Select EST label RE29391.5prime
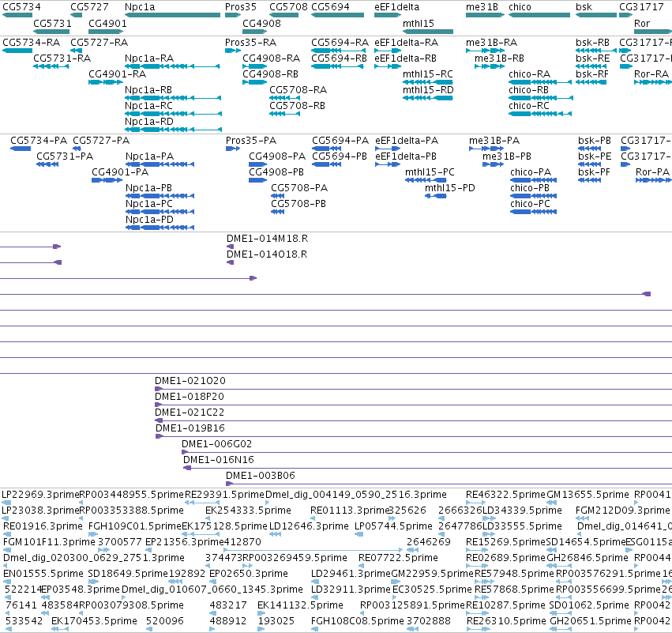Viewport: 672px width, 633px height. [224, 495]
